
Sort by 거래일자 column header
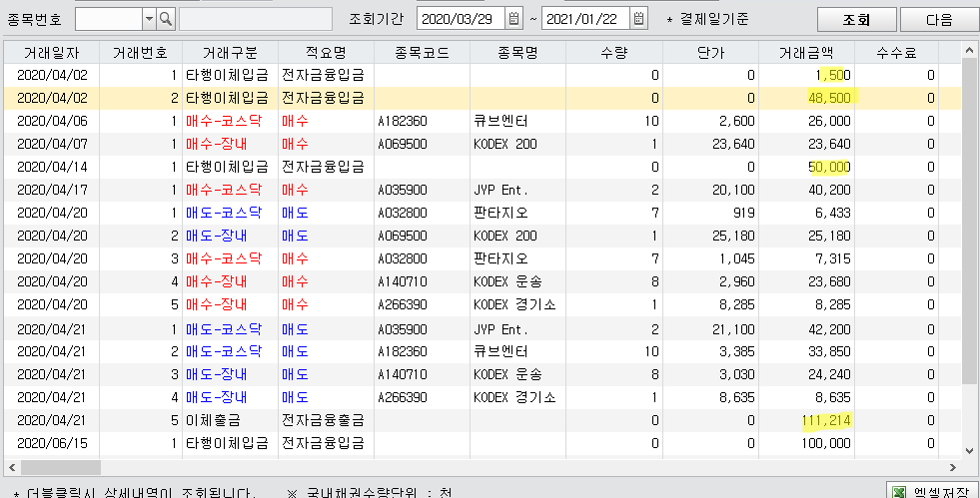51,52
